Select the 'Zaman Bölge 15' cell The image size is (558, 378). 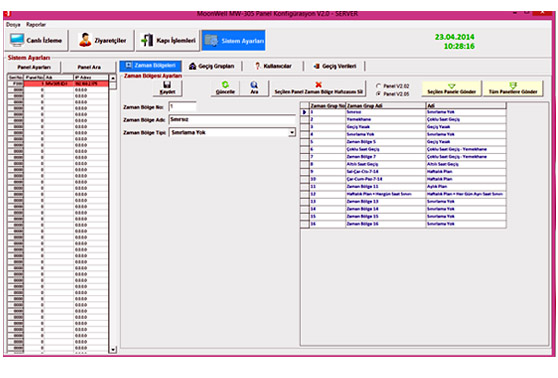(386, 217)
